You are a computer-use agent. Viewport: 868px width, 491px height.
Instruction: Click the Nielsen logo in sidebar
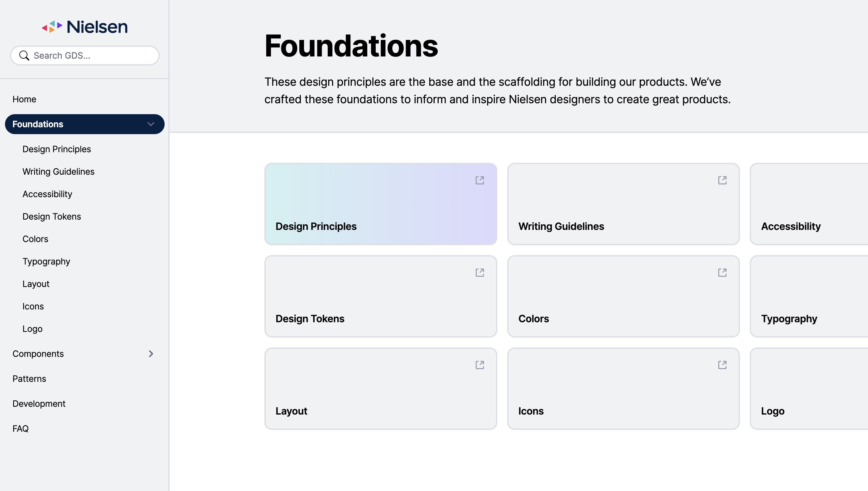(84, 27)
